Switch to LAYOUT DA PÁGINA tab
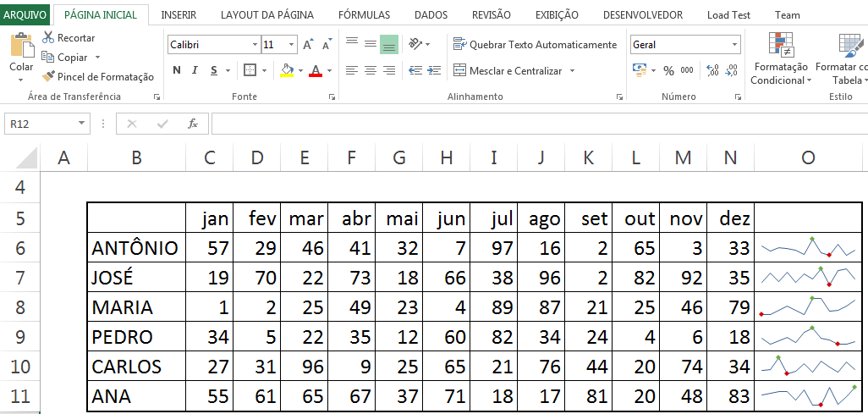 [267, 15]
